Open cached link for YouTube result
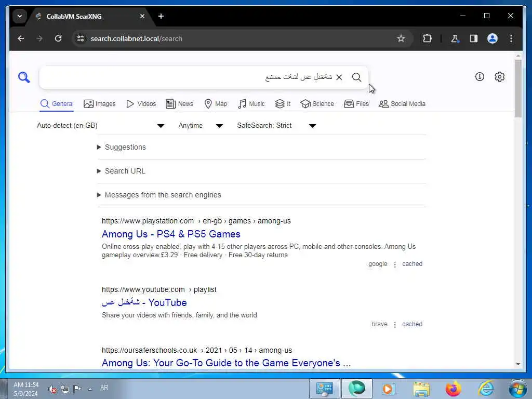This screenshot has width=532, height=399. coord(412,324)
